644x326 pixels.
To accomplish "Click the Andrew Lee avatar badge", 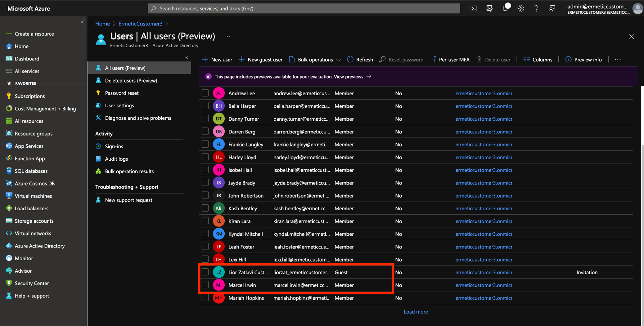I will [219, 93].
